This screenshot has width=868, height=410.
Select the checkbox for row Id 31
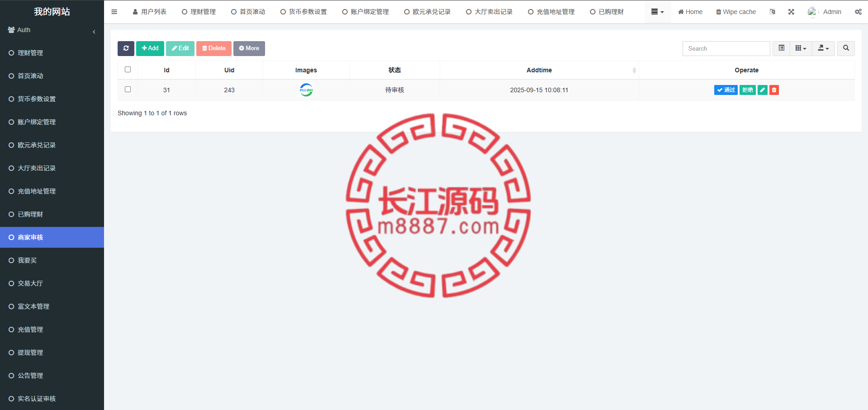click(128, 90)
